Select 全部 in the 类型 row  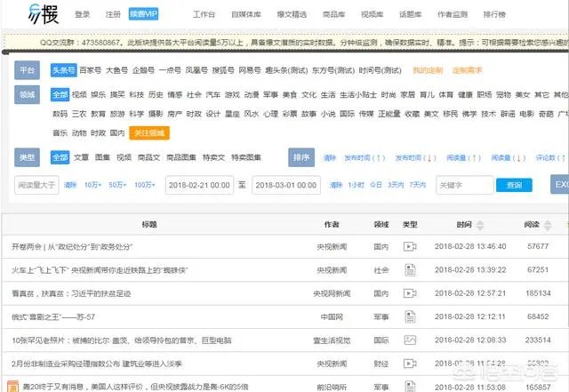point(60,157)
